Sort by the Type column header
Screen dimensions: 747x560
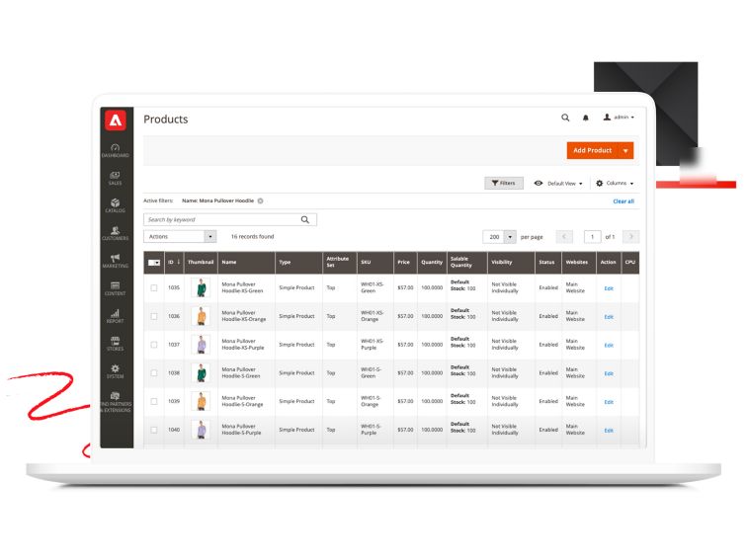[x=298, y=262]
